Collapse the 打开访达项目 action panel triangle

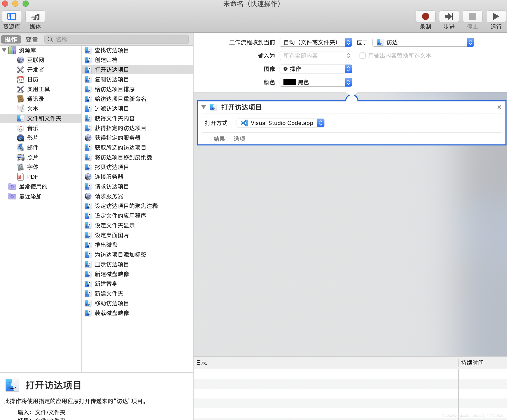tap(204, 107)
